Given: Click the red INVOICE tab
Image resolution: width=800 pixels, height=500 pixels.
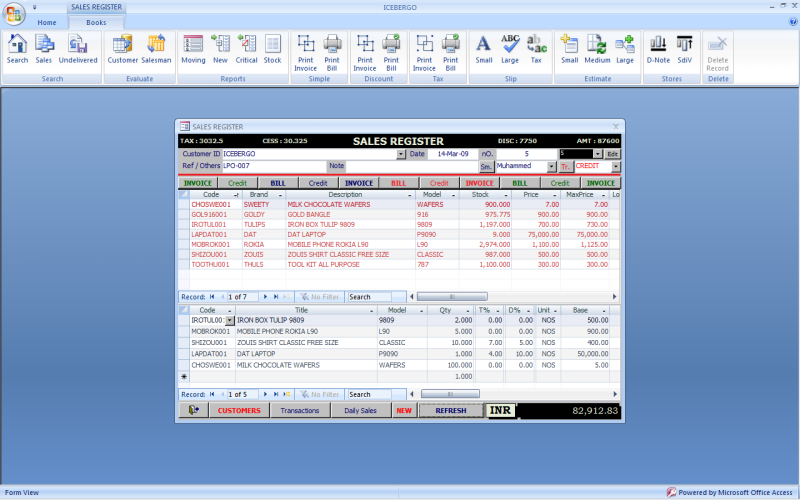Looking at the screenshot, I should [479, 183].
